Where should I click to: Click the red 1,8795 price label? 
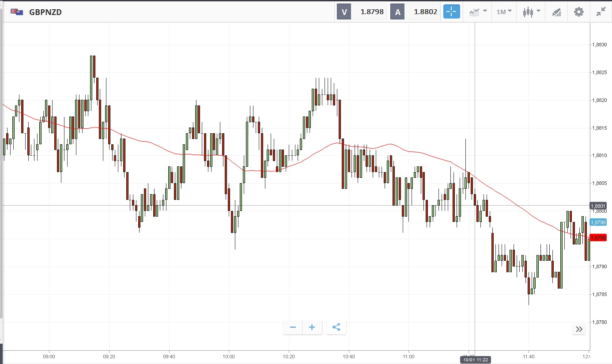click(x=598, y=238)
